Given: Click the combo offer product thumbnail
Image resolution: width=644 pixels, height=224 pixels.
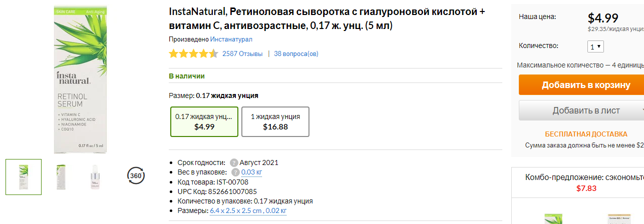Looking at the screenshot, I should pos(553,219).
